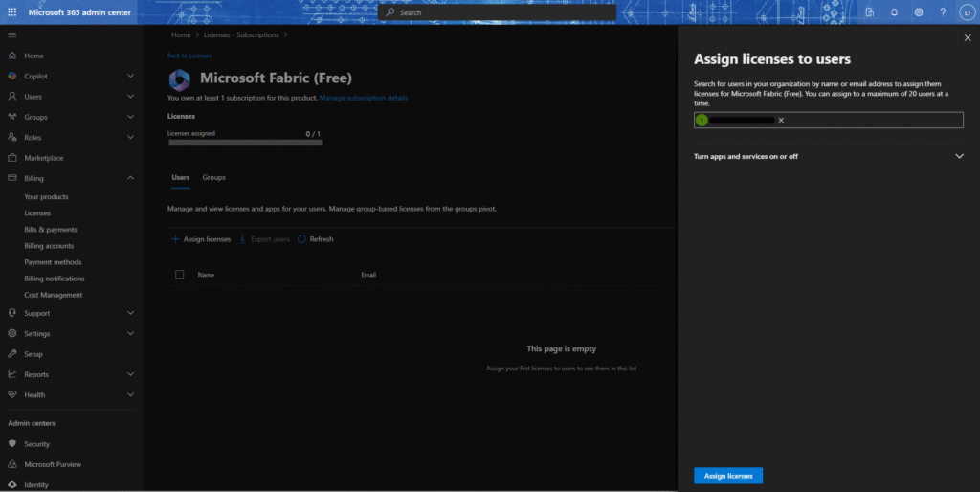
Task: Open the LT account avatar
Action: 966,12
